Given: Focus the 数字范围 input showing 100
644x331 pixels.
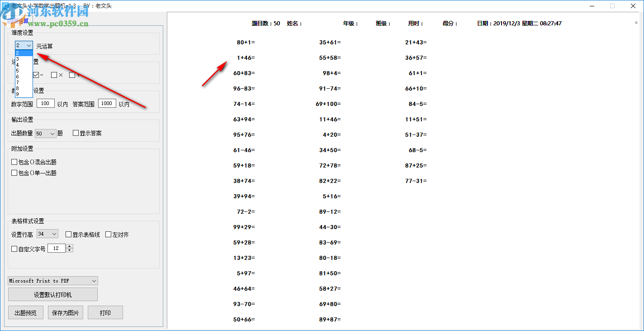Looking at the screenshot, I should 46,104.
